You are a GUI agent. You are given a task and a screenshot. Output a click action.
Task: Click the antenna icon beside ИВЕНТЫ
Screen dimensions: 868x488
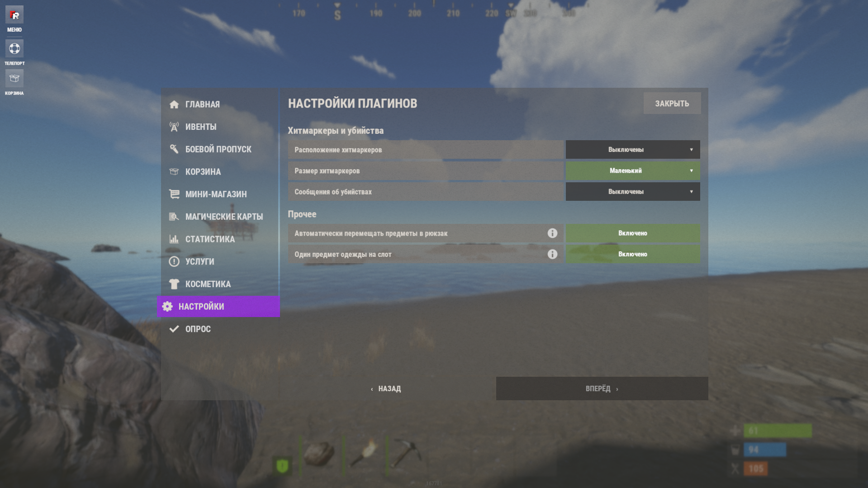[x=174, y=127]
